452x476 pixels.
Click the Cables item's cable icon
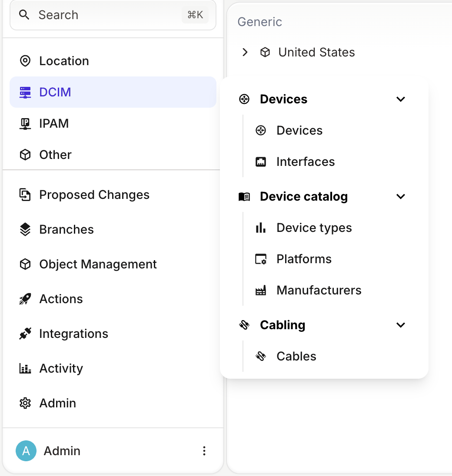click(x=261, y=356)
